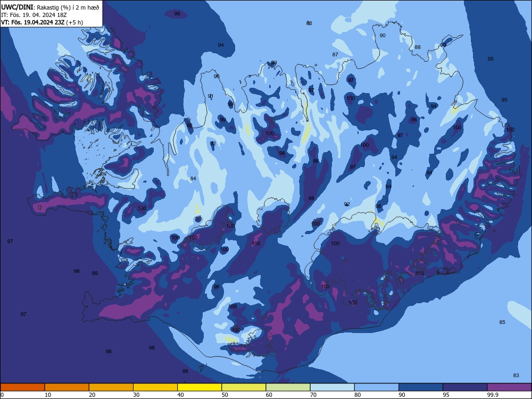Click the 40–50 bright yellow legend swatch

click(199, 387)
